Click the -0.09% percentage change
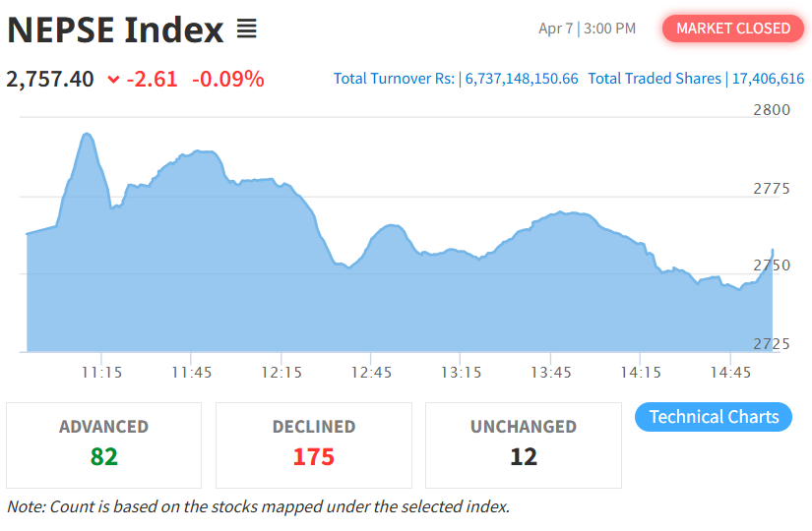The image size is (812, 531). click(x=227, y=79)
